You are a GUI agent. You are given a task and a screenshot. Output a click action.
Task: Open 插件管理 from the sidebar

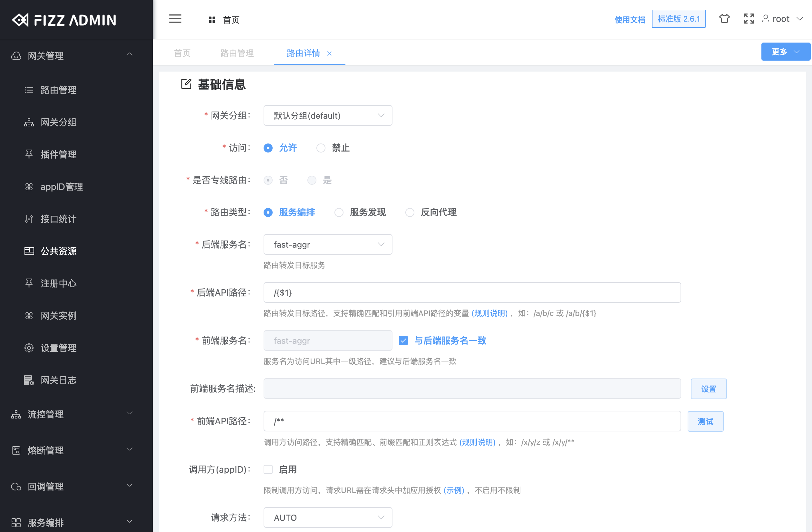[x=58, y=154]
